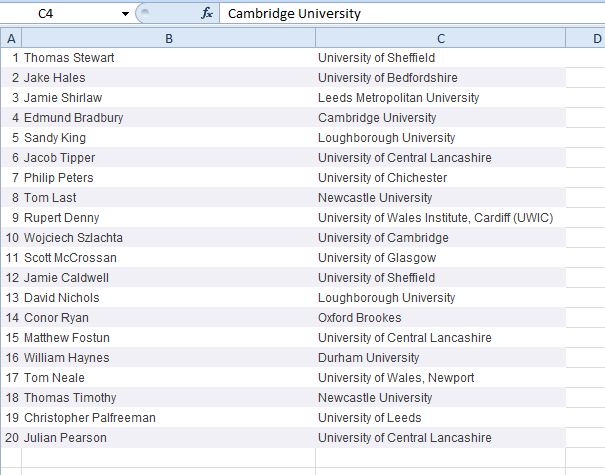Select the University of Chichester cell
Image resolution: width=605 pixels, height=475 pixels.
(x=441, y=178)
